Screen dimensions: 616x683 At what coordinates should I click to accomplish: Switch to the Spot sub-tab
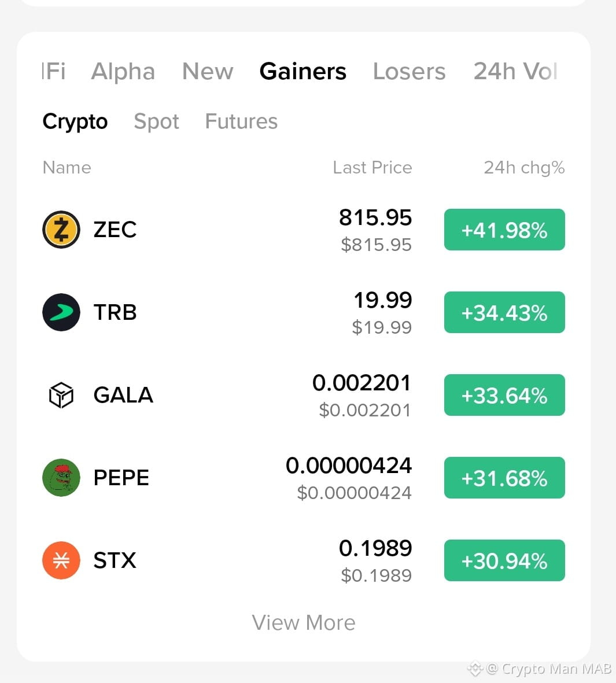click(156, 121)
